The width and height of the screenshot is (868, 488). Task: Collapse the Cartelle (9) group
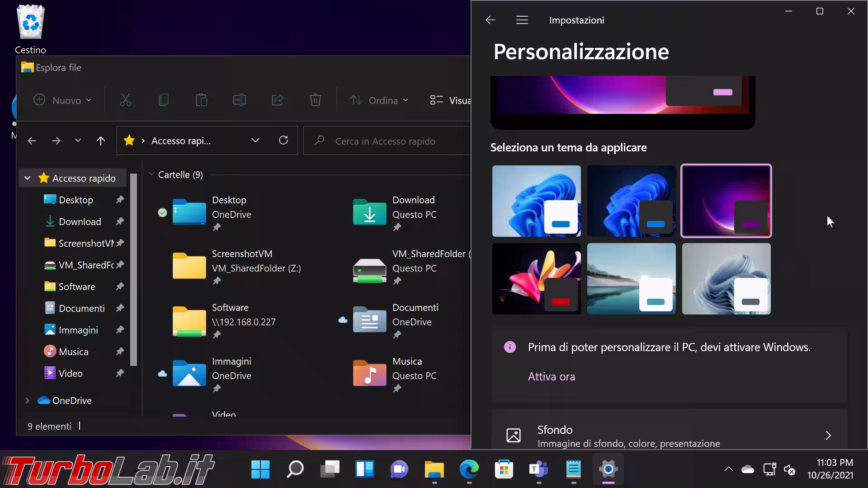coord(152,174)
